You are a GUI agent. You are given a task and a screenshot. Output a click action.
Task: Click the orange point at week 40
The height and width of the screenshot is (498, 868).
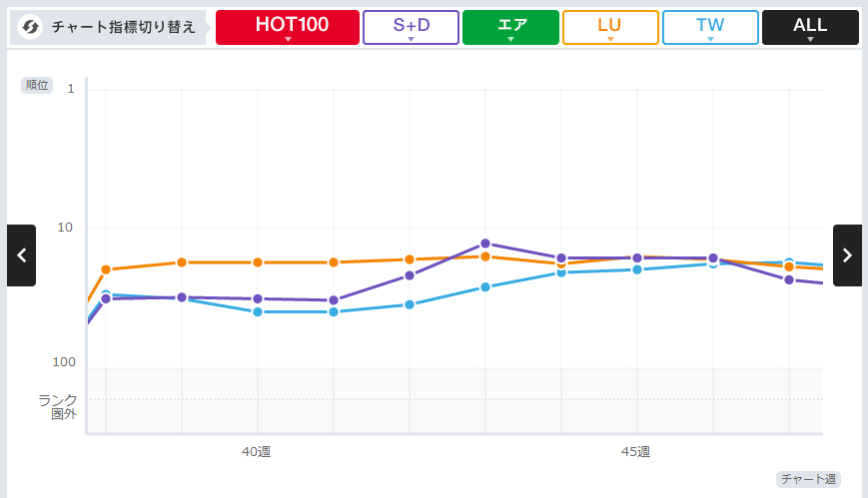point(258,262)
